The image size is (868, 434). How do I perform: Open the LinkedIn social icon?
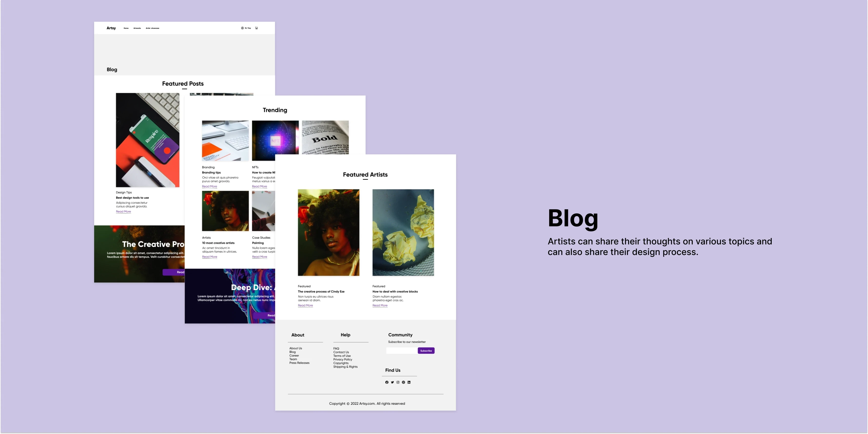click(409, 382)
